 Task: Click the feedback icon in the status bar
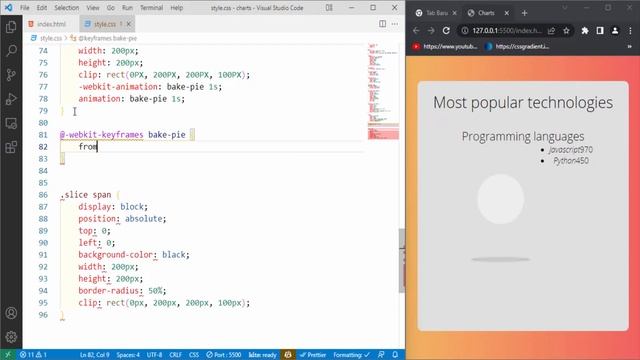pos(381,355)
